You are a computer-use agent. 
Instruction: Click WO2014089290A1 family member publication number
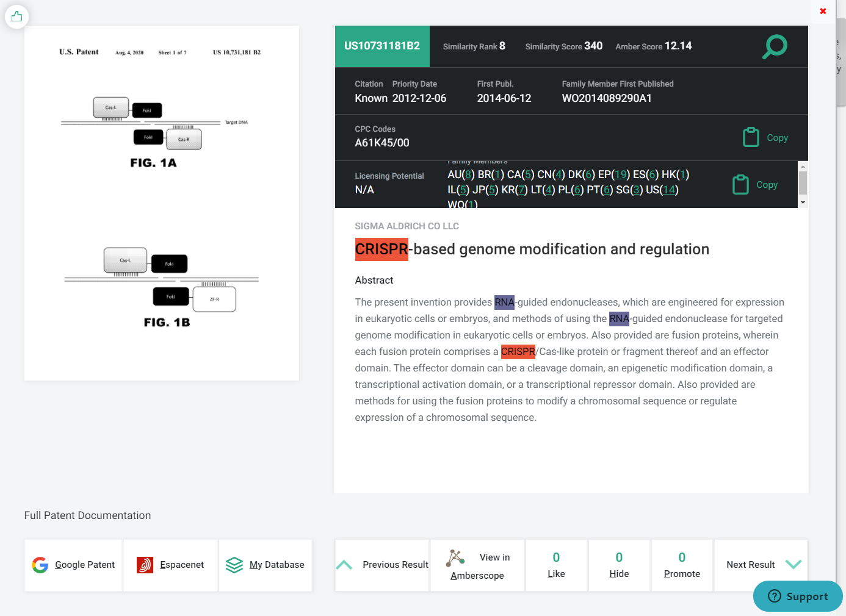click(x=607, y=98)
